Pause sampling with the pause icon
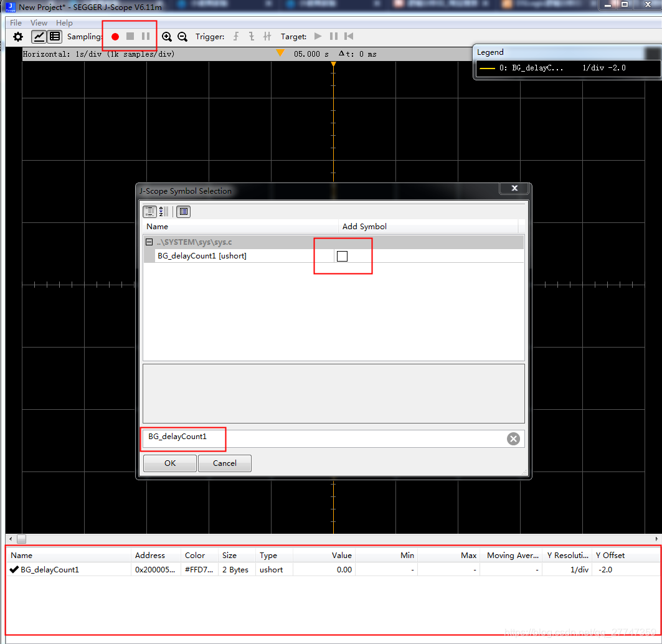This screenshot has width=662, height=644. 144,36
